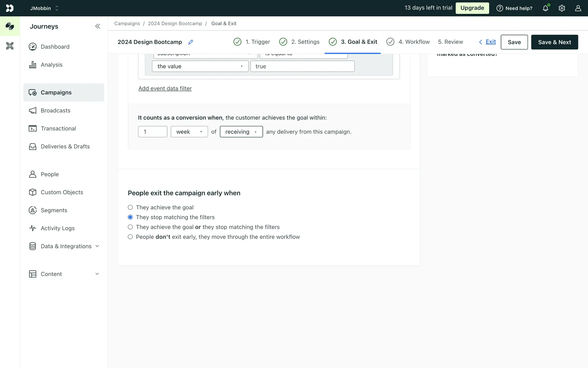The width and height of the screenshot is (588, 368).
Task: Open the Segments section
Action: point(54,210)
